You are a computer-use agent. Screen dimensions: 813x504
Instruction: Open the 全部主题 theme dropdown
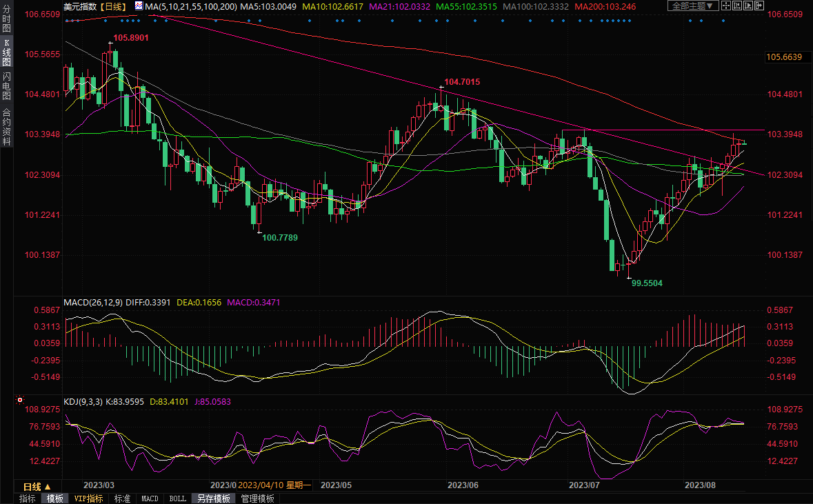(694, 6)
